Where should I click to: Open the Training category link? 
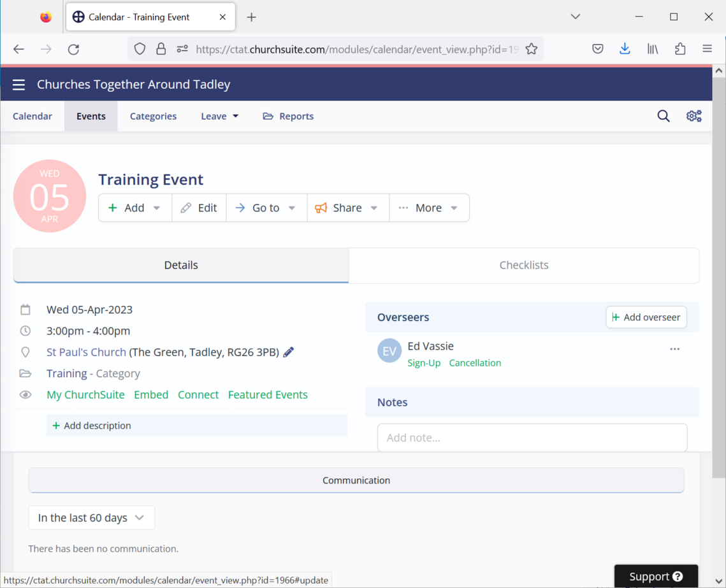(67, 373)
